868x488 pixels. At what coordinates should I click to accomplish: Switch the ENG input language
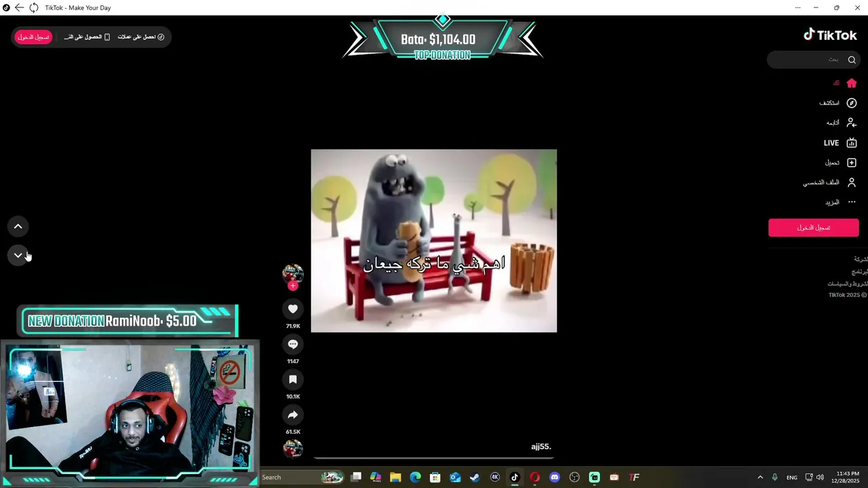tap(792, 477)
